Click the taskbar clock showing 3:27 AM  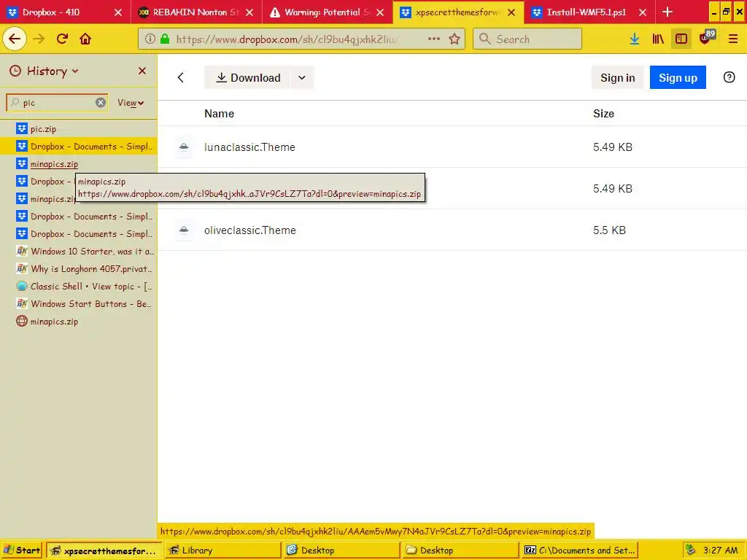tap(720, 550)
